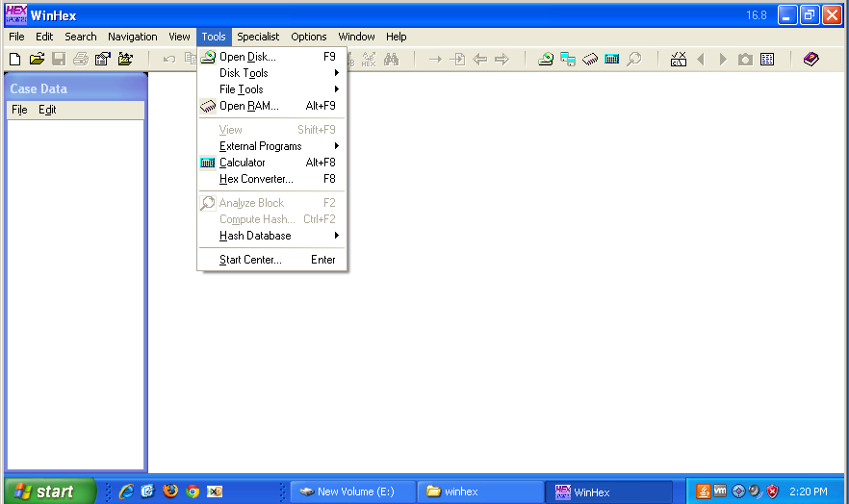Click the left triangle previous icon
849x504 pixels.
[701, 59]
